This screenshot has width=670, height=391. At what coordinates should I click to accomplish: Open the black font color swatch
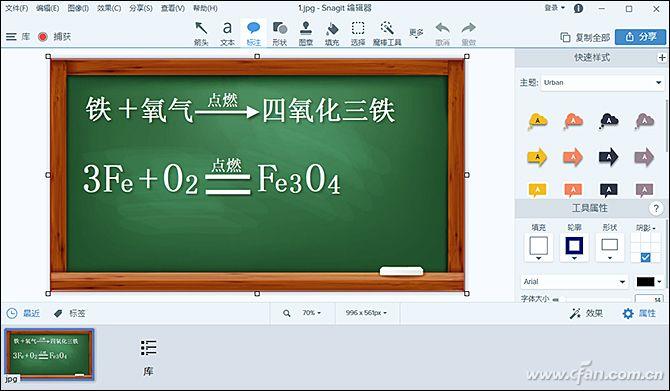click(649, 282)
